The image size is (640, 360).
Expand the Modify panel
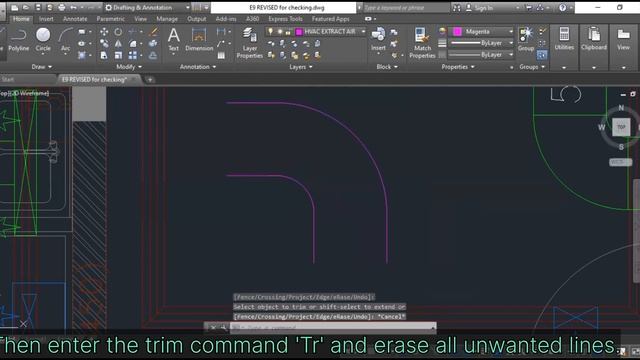(x=129, y=67)
